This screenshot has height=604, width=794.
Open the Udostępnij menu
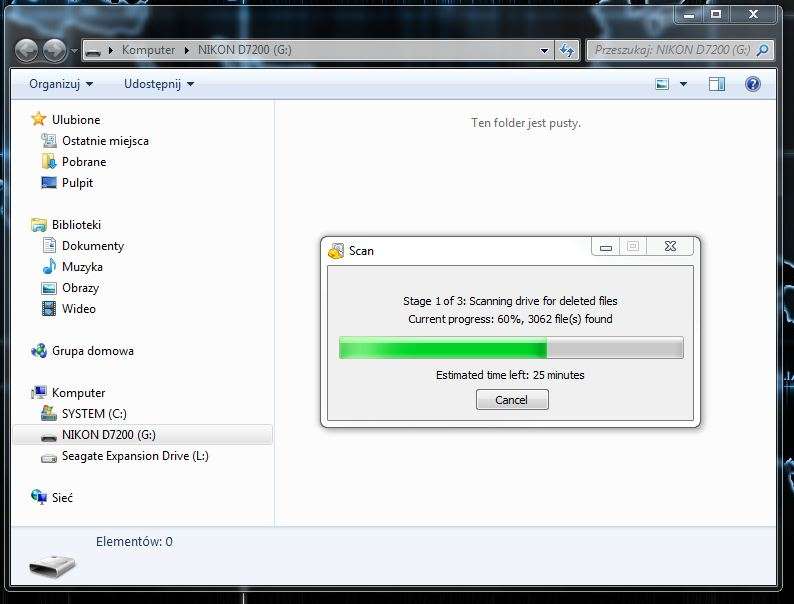[159, 85]
